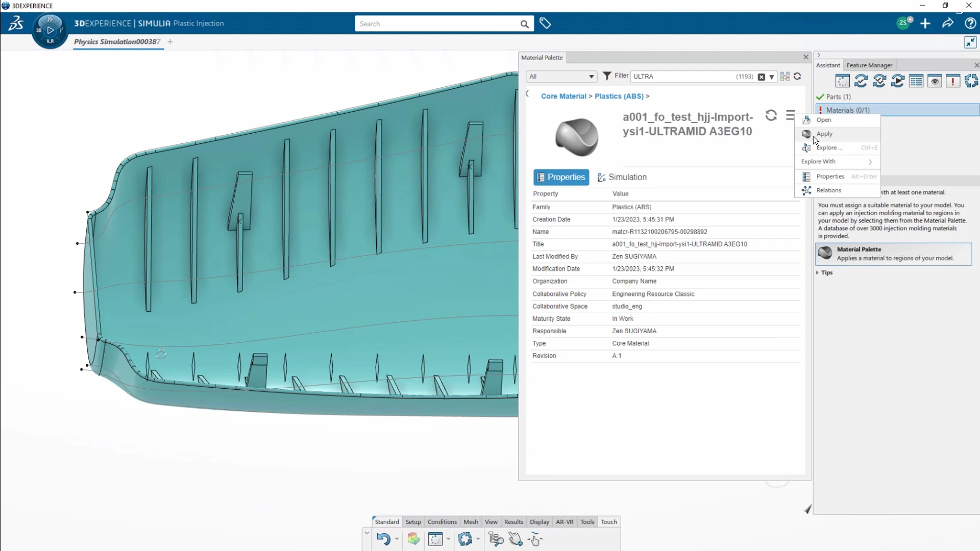Switch to the Feature Manager tab
This screenshot has width=980, height=551.
click(x=869, y=65)
